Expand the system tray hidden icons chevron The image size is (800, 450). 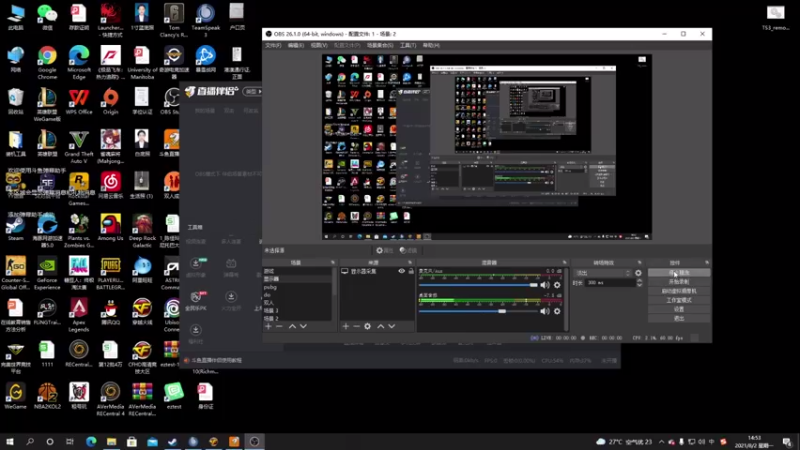tap(661, 442)
